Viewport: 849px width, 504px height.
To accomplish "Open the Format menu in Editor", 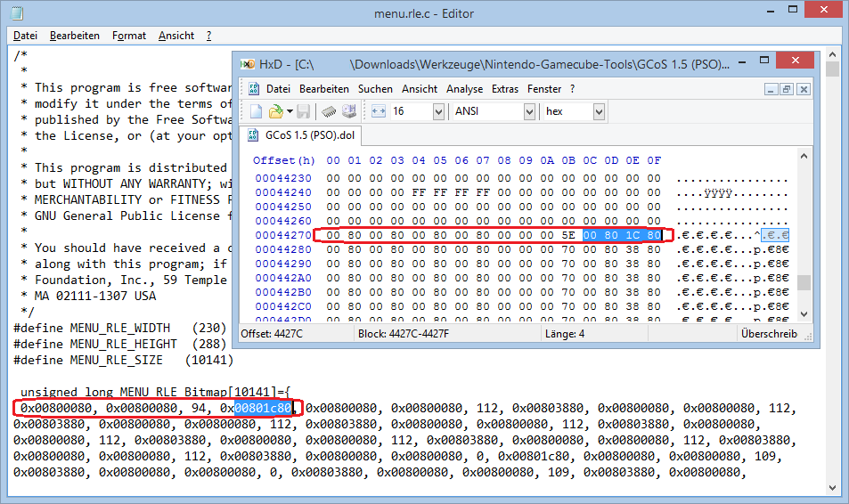I will (129, 36).
